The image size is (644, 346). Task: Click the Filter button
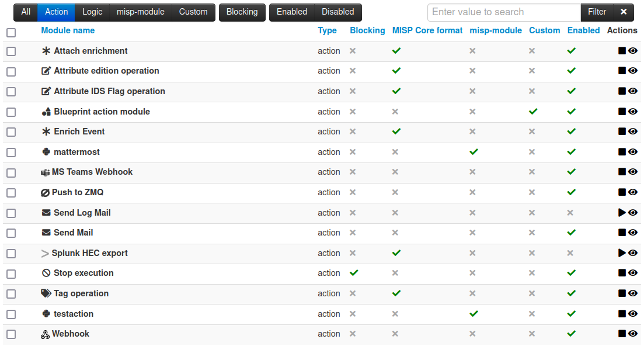click(597, 12)
